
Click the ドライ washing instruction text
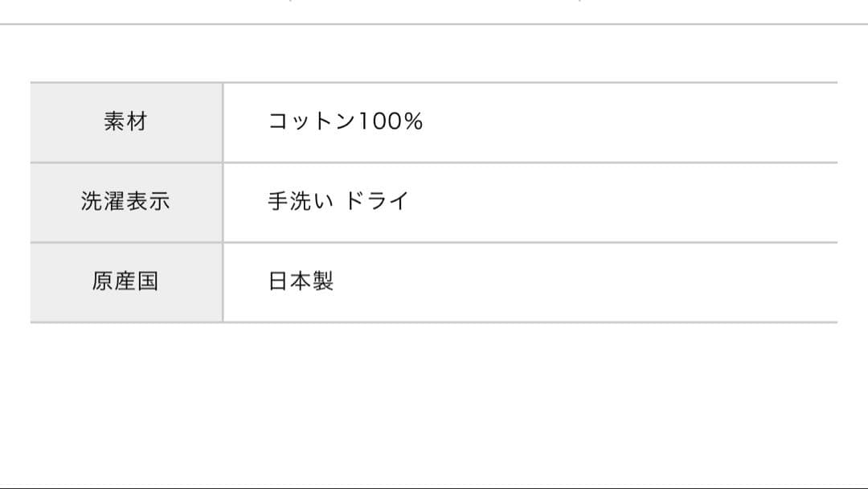pyautogui.click(x=377, y=202)
